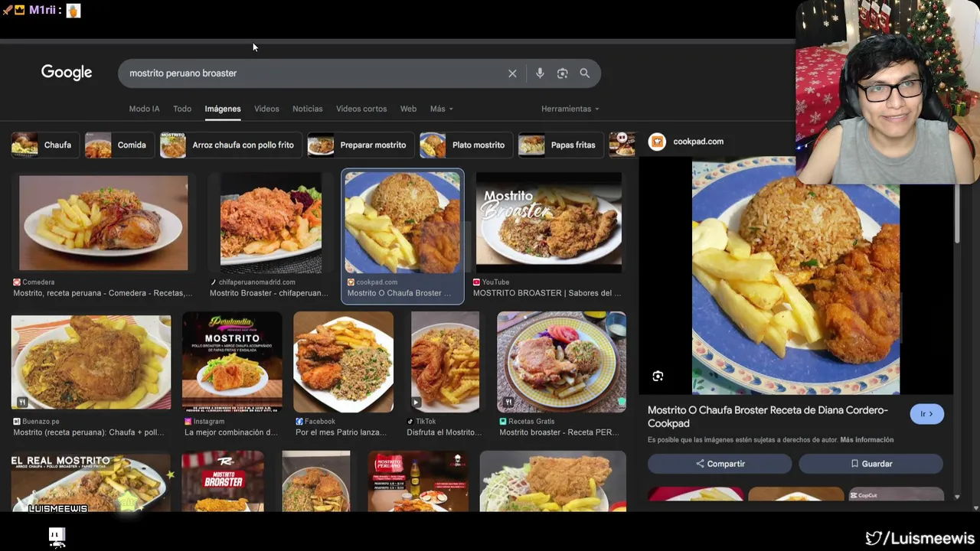Open YouTube MOSTRITO BROASTER image result

(x=549, y=223)
